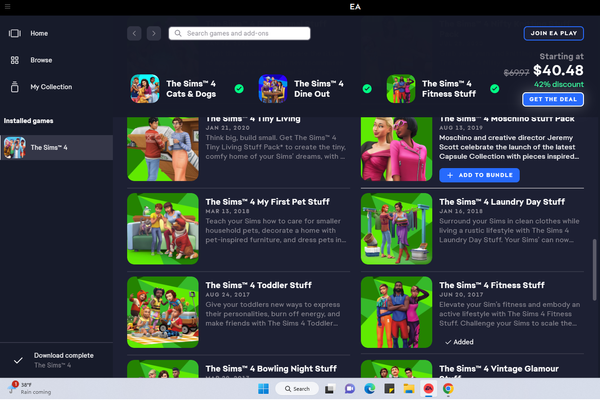
Task: Click the $40.48 bundle price
Action: pos(558,70)
